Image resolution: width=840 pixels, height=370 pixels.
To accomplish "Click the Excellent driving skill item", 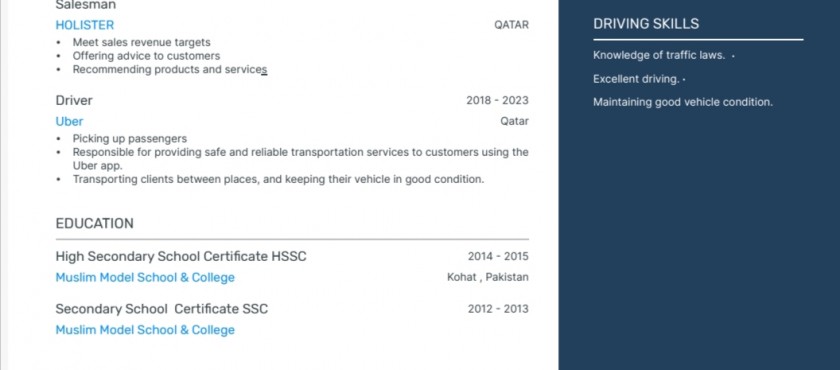I will point(636,79).
